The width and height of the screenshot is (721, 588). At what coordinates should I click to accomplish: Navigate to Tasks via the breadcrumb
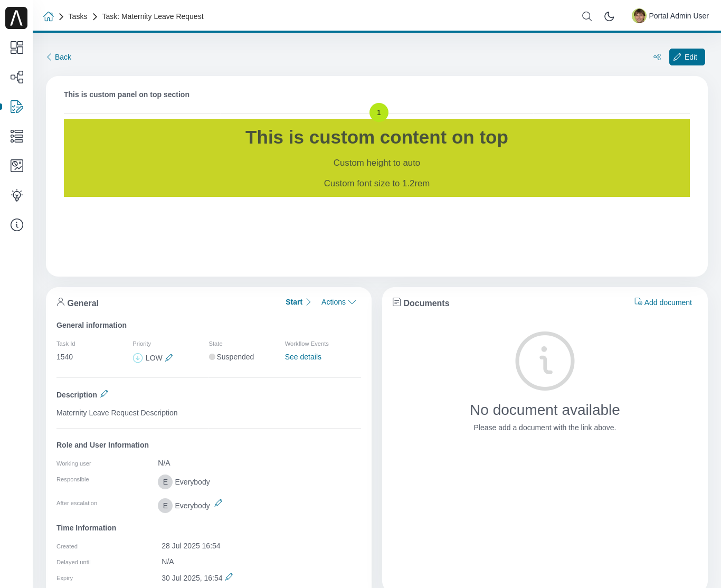pyautogui.click(x=78, y=16)
